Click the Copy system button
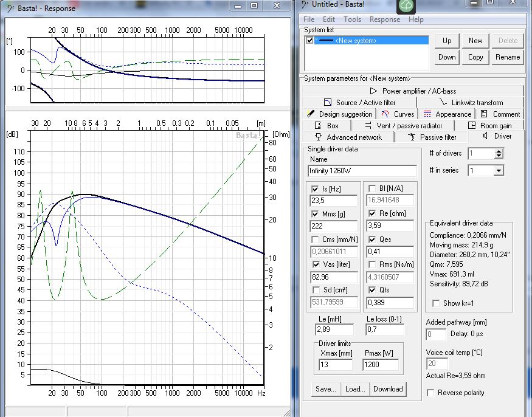Image resolution: width=532 pixels, height=417 pixels. pos(475,57)
